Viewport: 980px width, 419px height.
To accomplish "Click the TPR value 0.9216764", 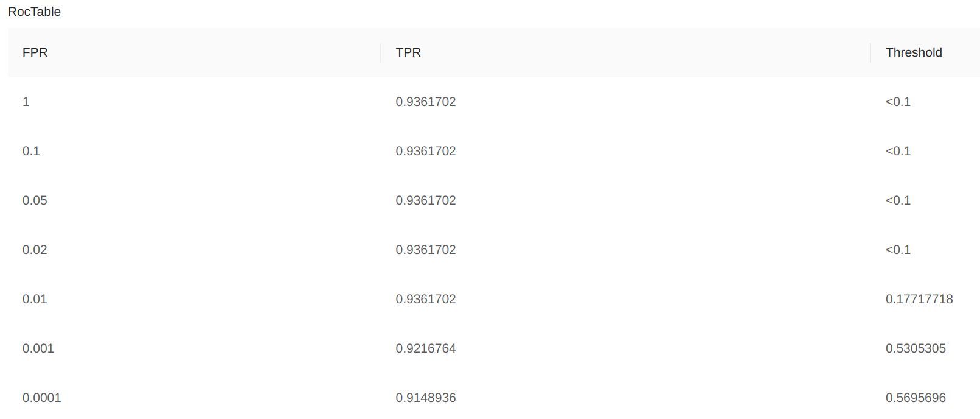I will point(425,348).
